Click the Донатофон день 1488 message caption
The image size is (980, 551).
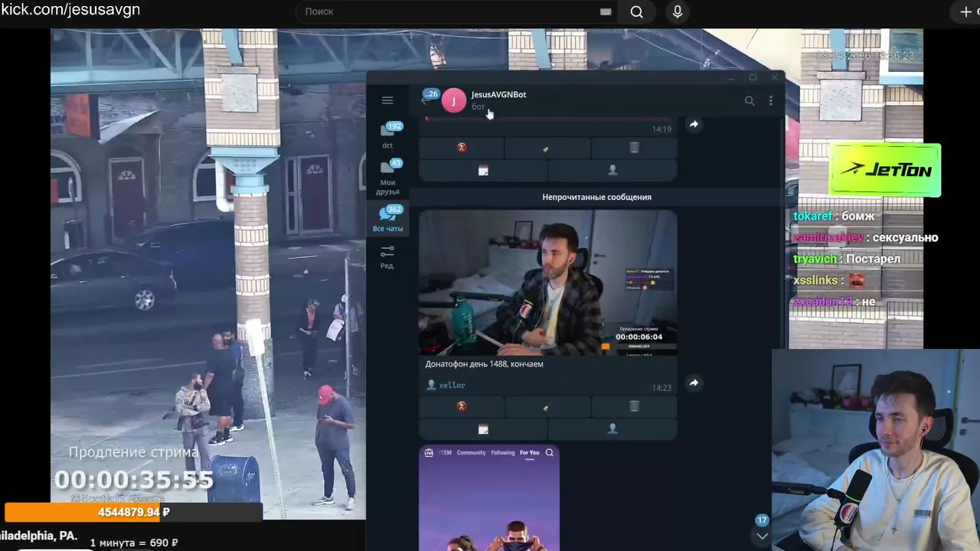[484, 364]
